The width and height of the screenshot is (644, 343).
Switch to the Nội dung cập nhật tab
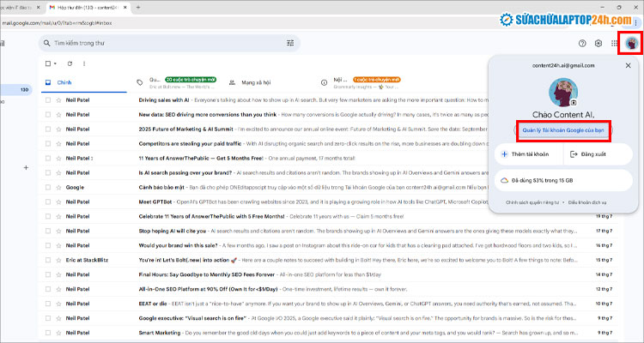(361, 82)
